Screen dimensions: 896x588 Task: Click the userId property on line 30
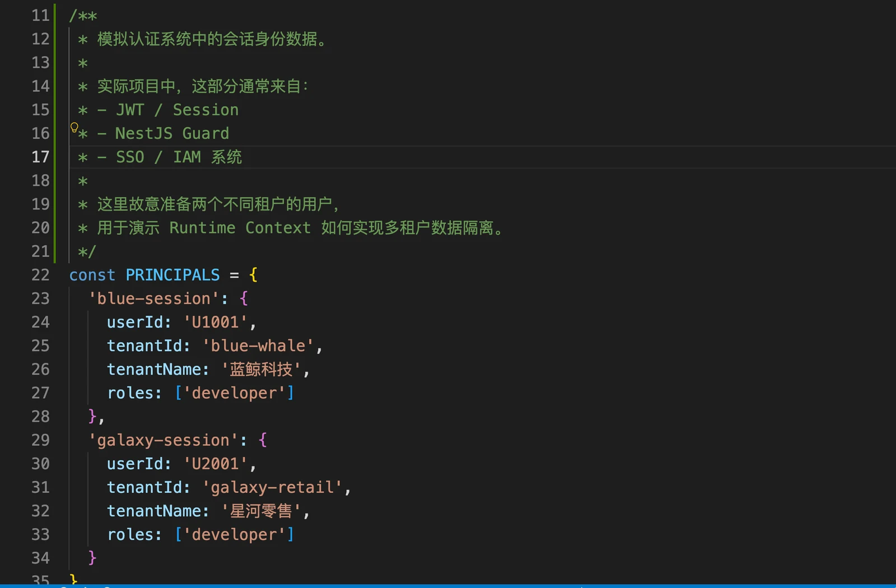pos(135,464)
